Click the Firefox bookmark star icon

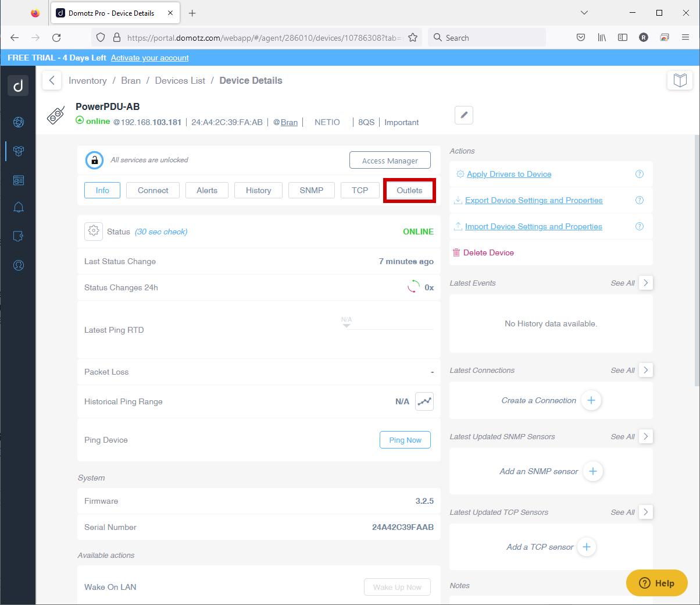pyautogui.click(x=413, y=37)
